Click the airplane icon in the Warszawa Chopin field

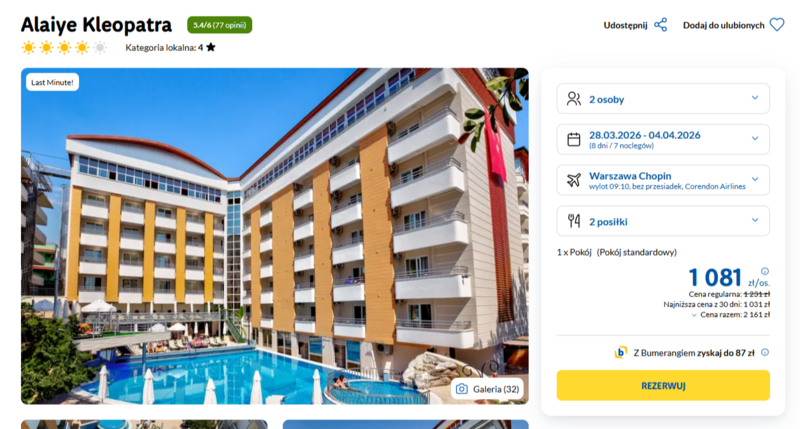(573, 180)
